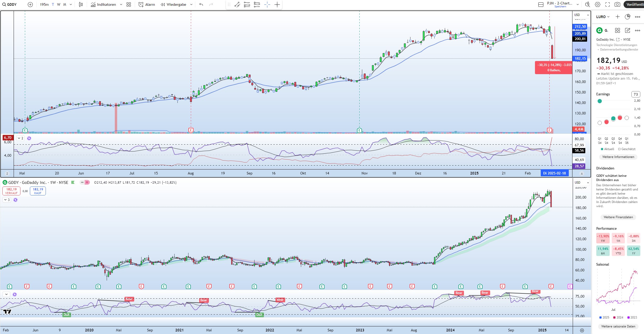
Task: Click the earnings E marker at Aug
Action: pyautogui.click(x=191, y=130)
